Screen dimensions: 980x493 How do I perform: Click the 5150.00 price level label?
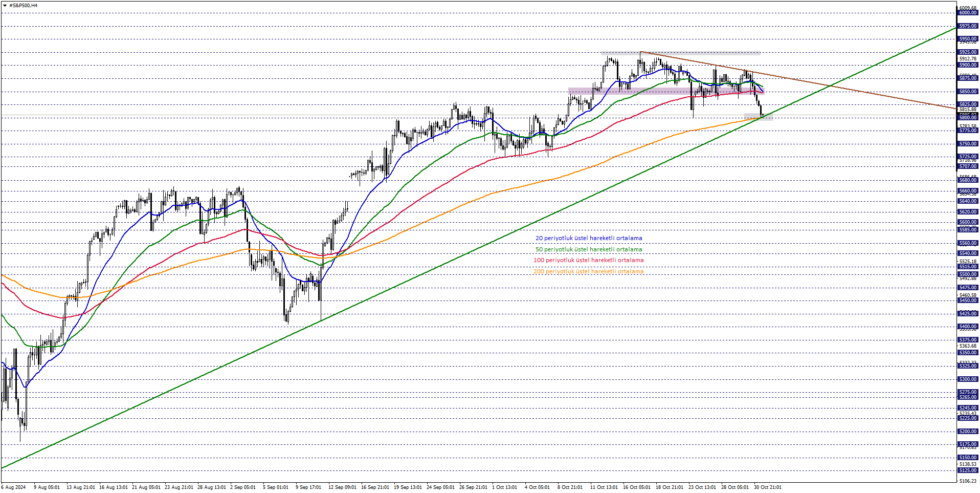[x=968, y=458]
